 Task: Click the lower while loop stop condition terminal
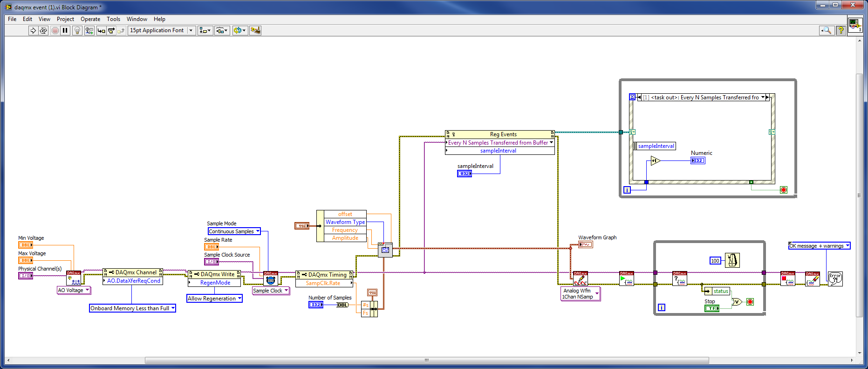[750, 302]
